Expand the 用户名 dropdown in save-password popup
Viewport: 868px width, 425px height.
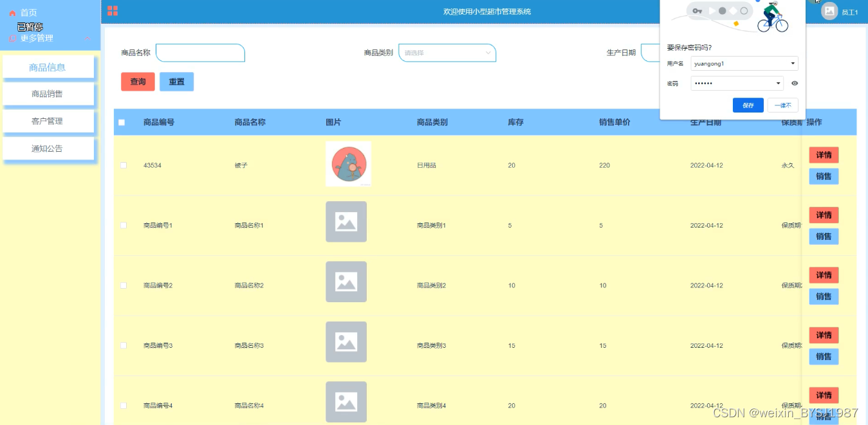point(792,64)
